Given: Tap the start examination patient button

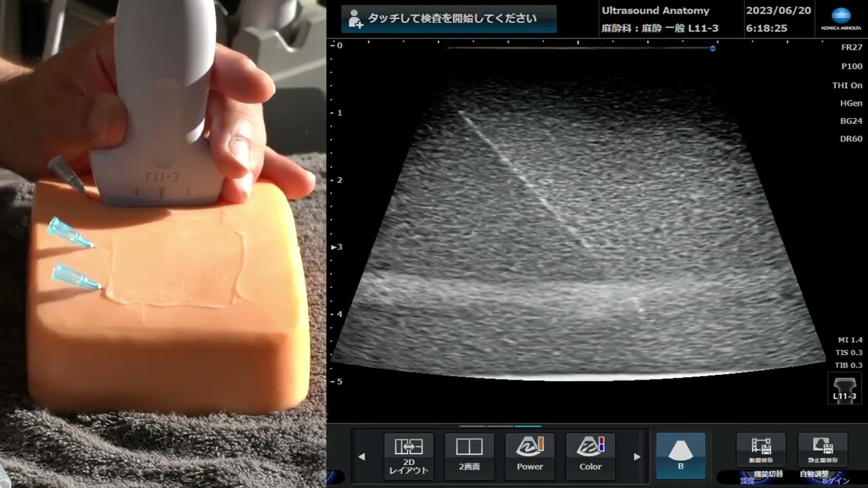Looking at the screenshot, I should click(x=448, y=19).
